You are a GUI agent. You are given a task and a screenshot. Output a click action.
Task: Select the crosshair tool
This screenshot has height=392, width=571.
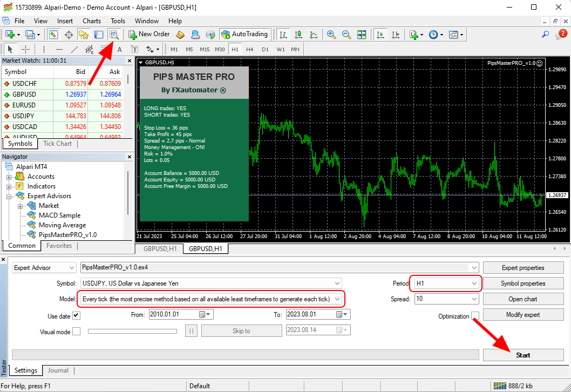point(25,49)
